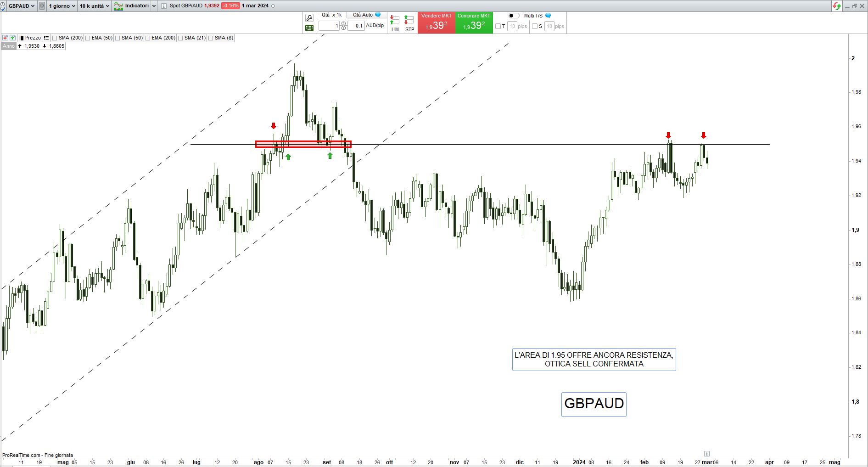Click the yearly high value 1,9530

coord(32,46)
